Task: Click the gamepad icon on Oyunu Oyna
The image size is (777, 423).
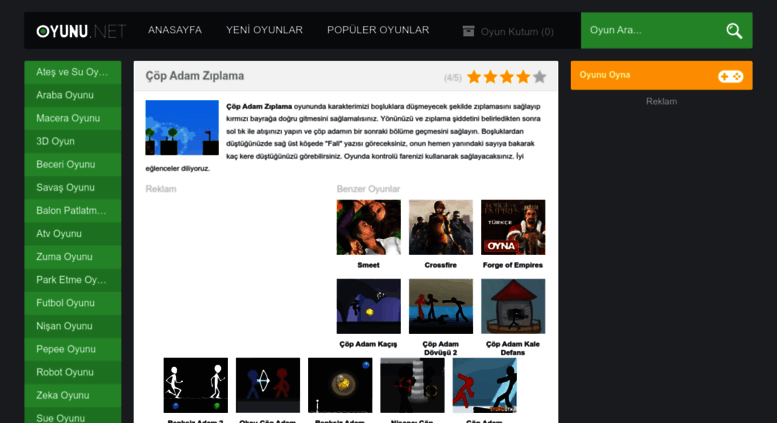Action: click(x=730, y=76)
